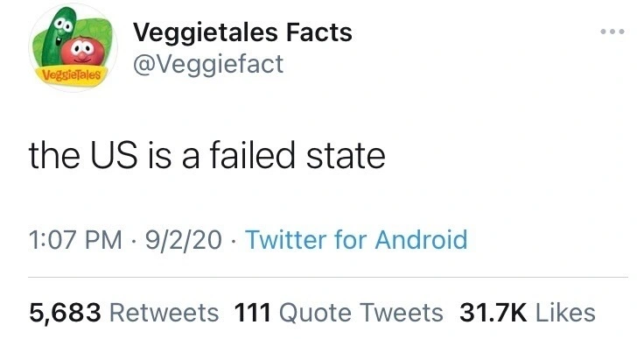View the 31.7K Likes list

[x=528, y=312]
